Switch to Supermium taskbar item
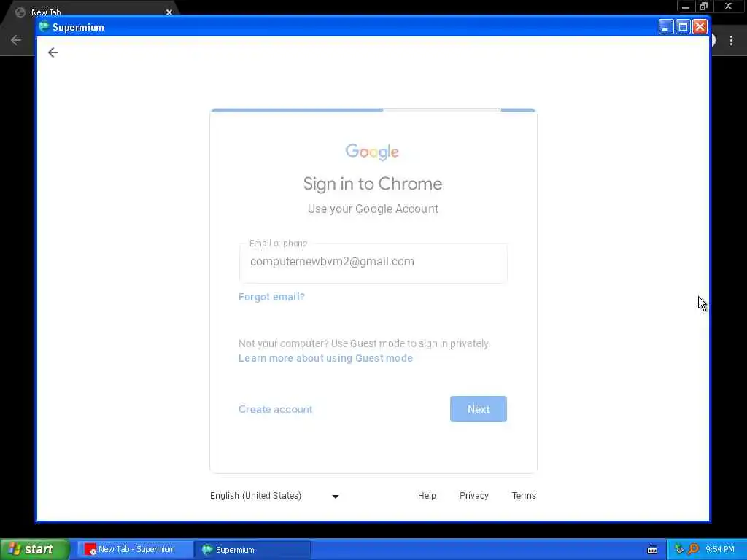 (252, 550)
